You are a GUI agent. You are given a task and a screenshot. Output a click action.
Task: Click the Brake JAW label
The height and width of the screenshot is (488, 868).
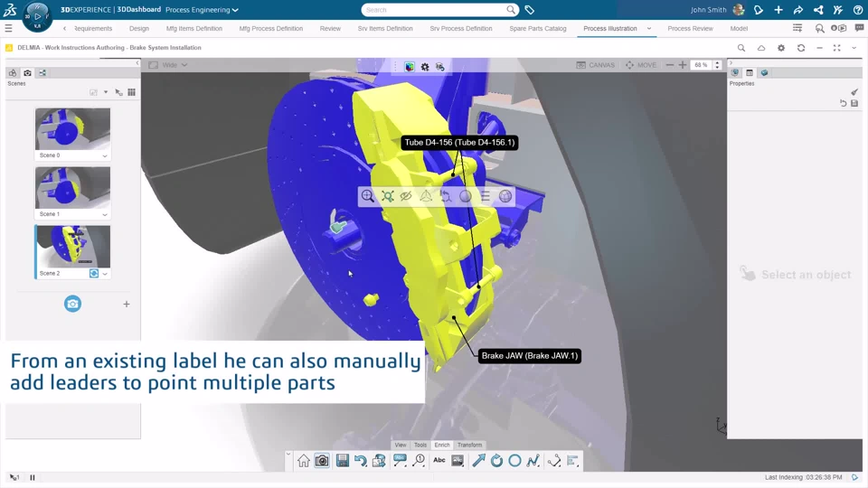tap(529, 356)
